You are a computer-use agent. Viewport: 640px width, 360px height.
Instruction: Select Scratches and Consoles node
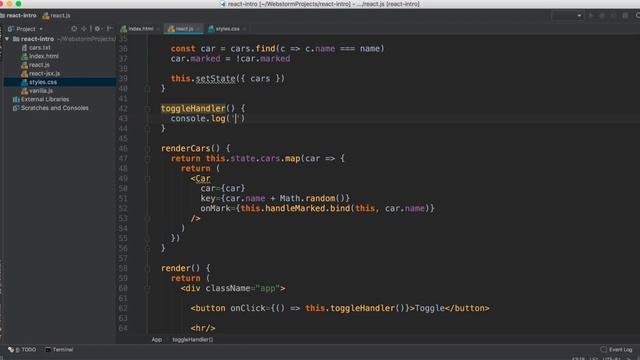pos(55,108)
